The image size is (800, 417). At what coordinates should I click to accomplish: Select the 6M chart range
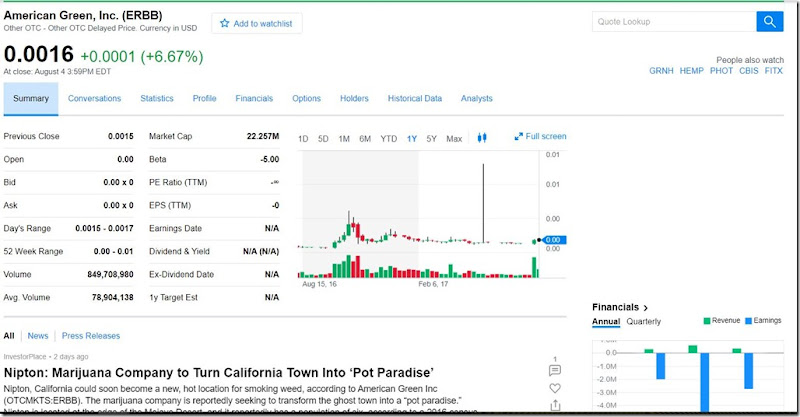pyautogui.click(x=365, y=139)
